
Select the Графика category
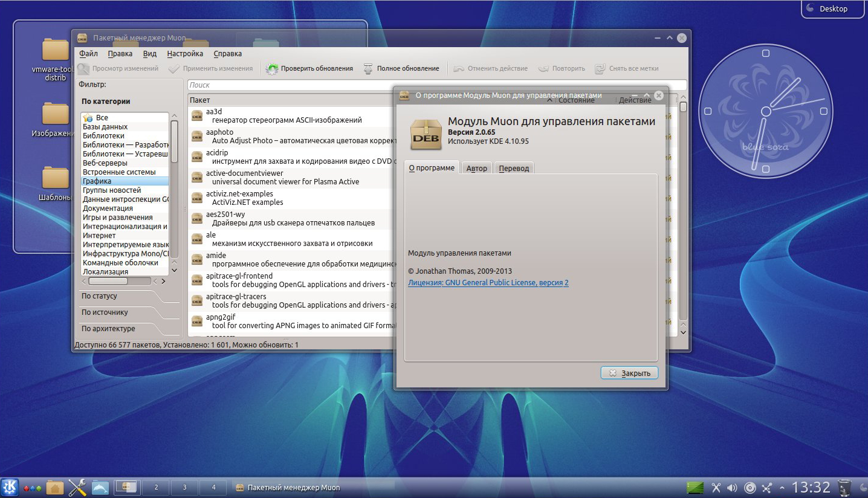point(125,181)
